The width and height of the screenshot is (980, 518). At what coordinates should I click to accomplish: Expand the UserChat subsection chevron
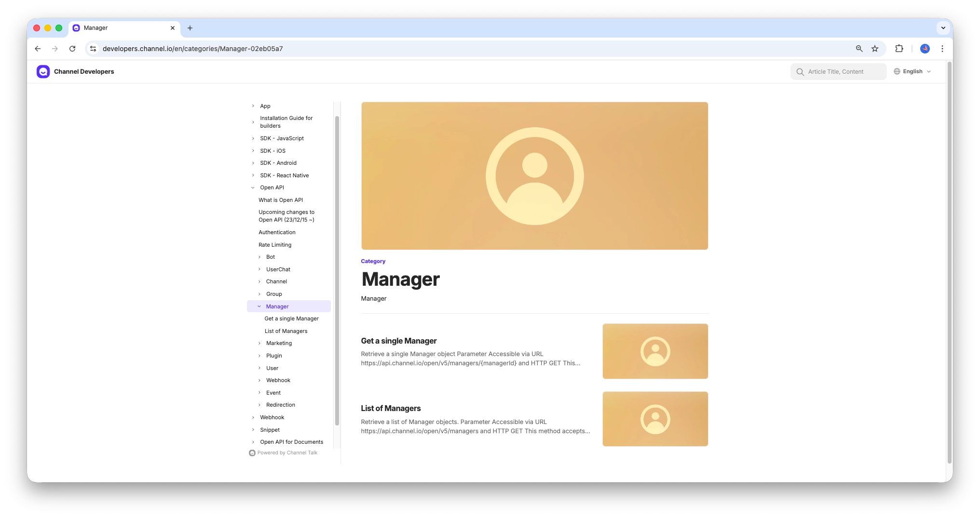259,269
